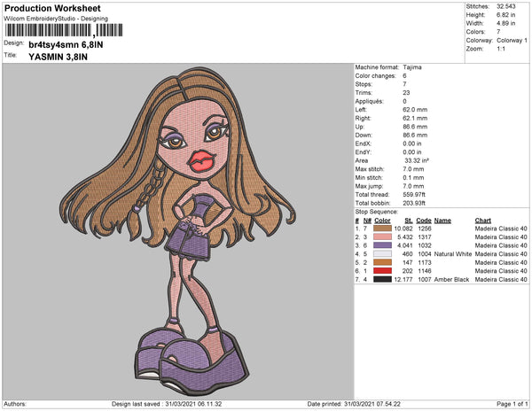Click the Area value 33.32 in²
Screen dimensions: 532x411
[x=417, y=160]
